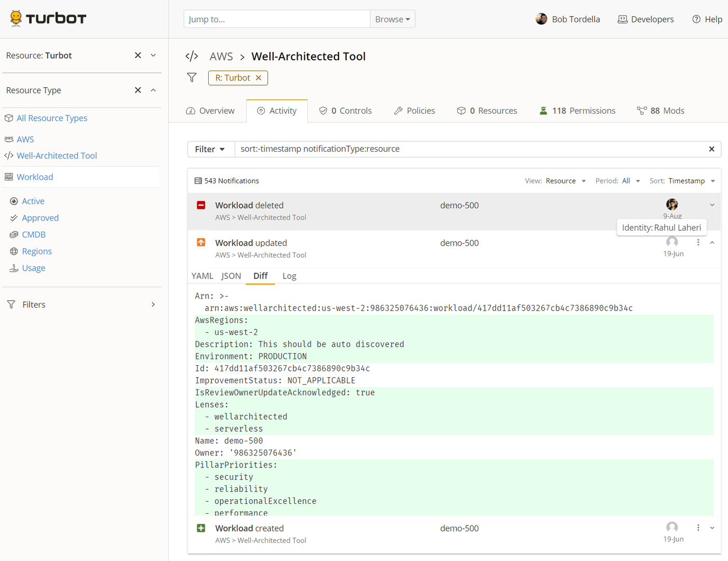Open more options for Workload created
Viewport: 728px width, 561px height.
pyautogui.click(x=698, y=528)
